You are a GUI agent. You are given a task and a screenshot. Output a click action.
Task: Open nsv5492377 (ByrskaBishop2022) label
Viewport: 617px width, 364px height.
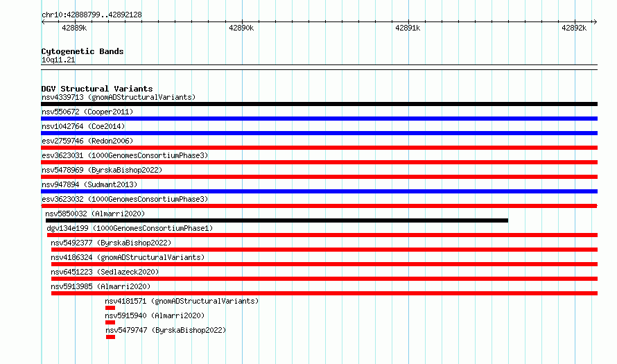[x=111, y=243]
